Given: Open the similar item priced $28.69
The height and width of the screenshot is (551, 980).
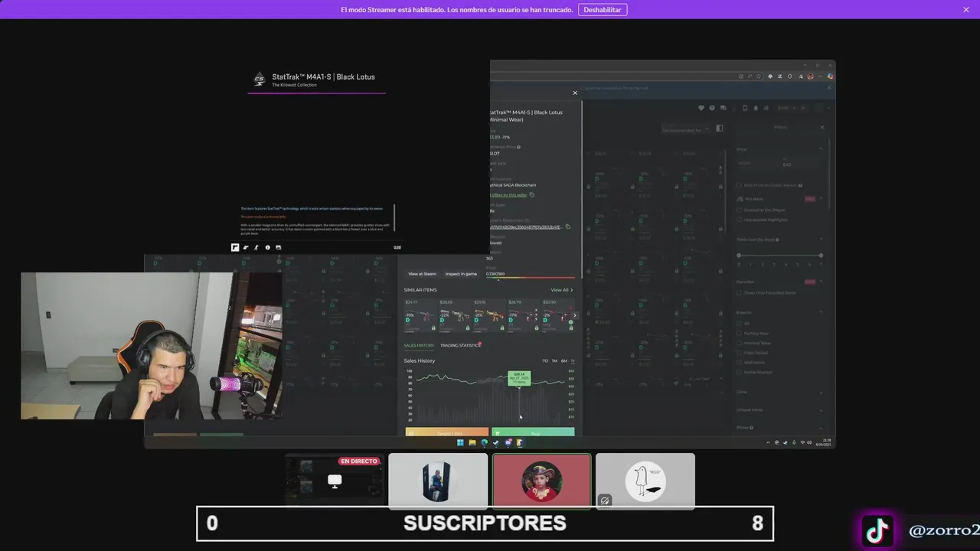Looking at the screenshot, I should pos(455,315).
